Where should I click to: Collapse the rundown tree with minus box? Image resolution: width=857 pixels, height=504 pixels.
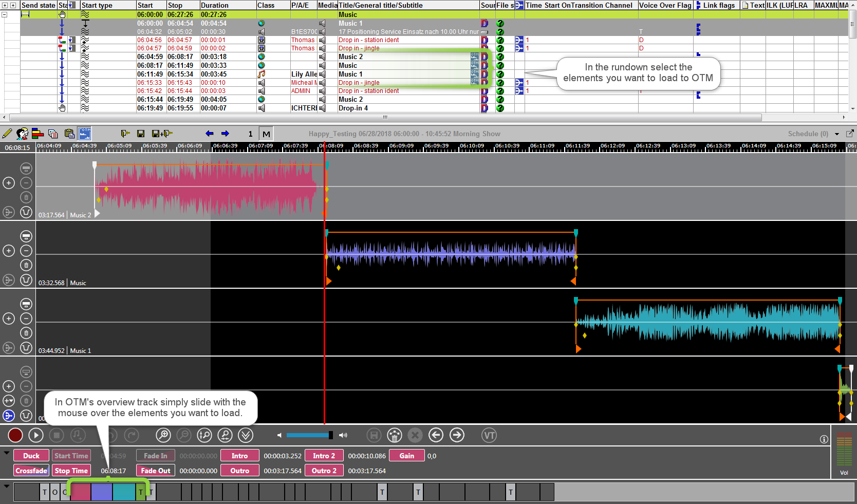coord(5,14)
